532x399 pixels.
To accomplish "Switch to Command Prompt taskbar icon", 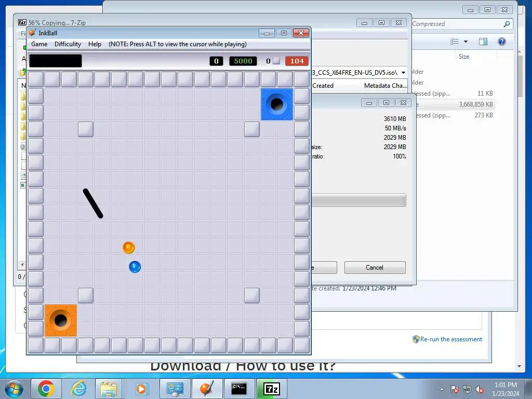I will click(239, 389).
